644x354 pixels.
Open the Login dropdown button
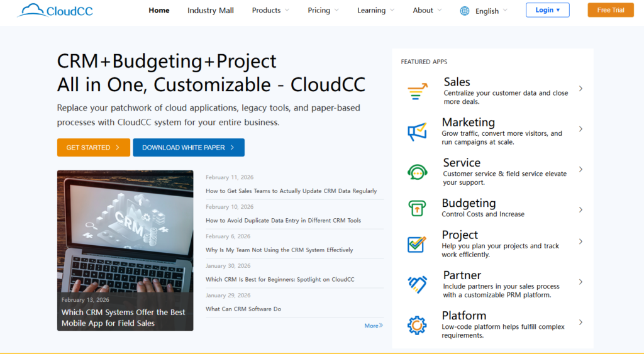547,10
